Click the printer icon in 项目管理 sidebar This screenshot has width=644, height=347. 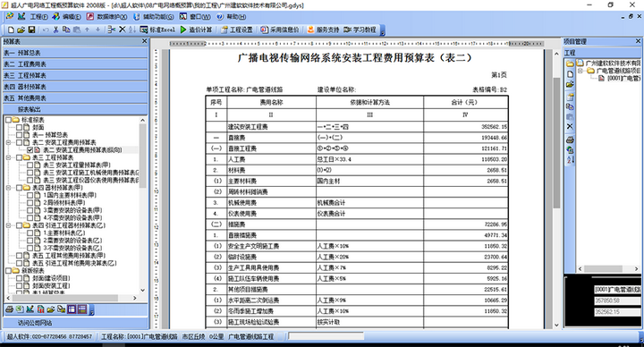tap(570, 140)
